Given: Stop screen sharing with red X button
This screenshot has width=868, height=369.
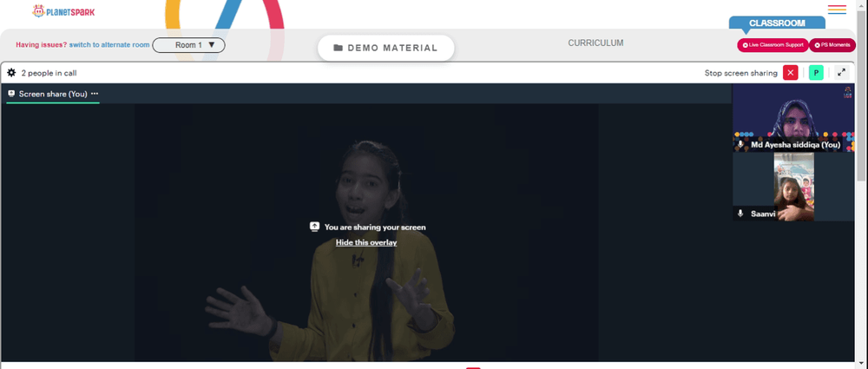Looking at the screenshot, I should [x=791, y=73].
